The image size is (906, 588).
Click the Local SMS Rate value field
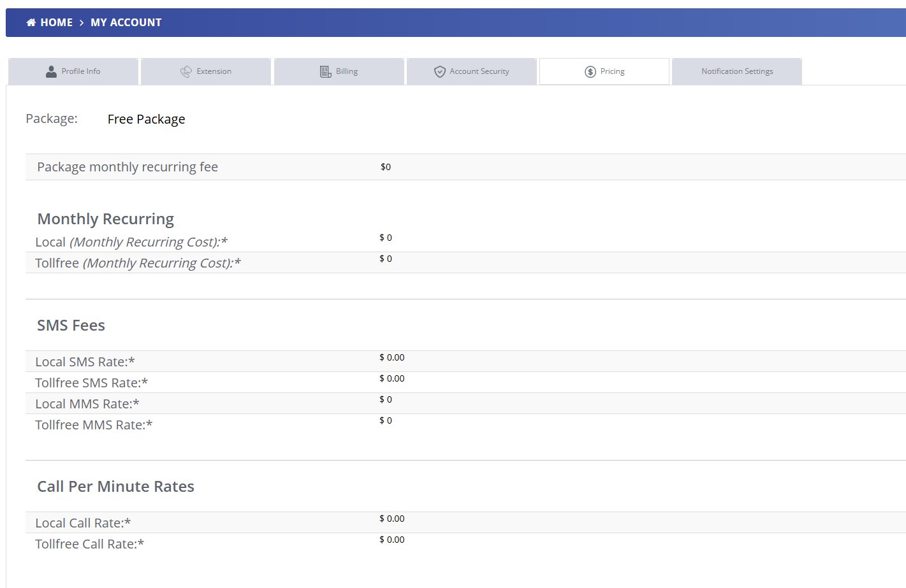[391, 357]
